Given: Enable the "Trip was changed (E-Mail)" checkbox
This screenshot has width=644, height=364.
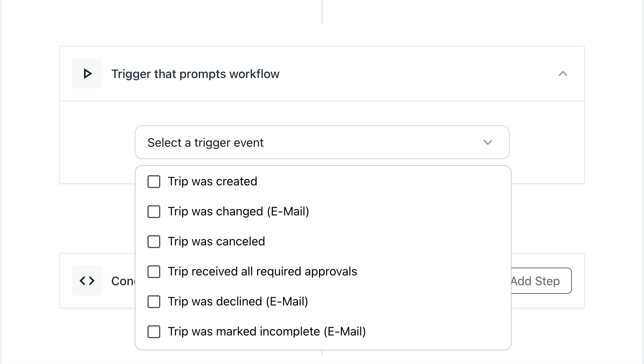Looking at the screenshot, I should pos(154,212).
